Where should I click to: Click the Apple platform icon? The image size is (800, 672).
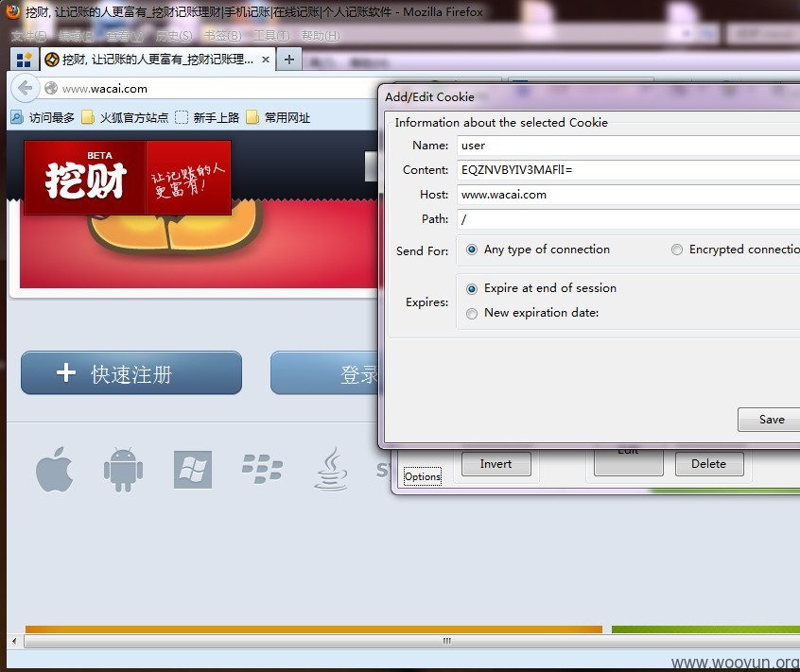[55, 470]
